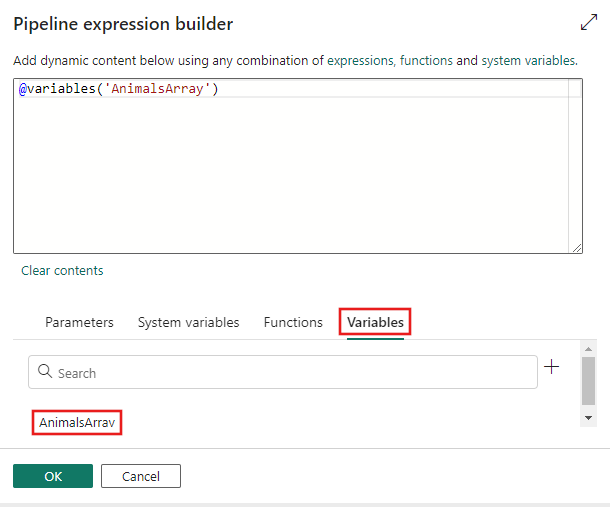The height and width of the screenshot is (507, 610).
Task: Clear contents of the expression
Action: pyautogui.click(x=62, y=271)
